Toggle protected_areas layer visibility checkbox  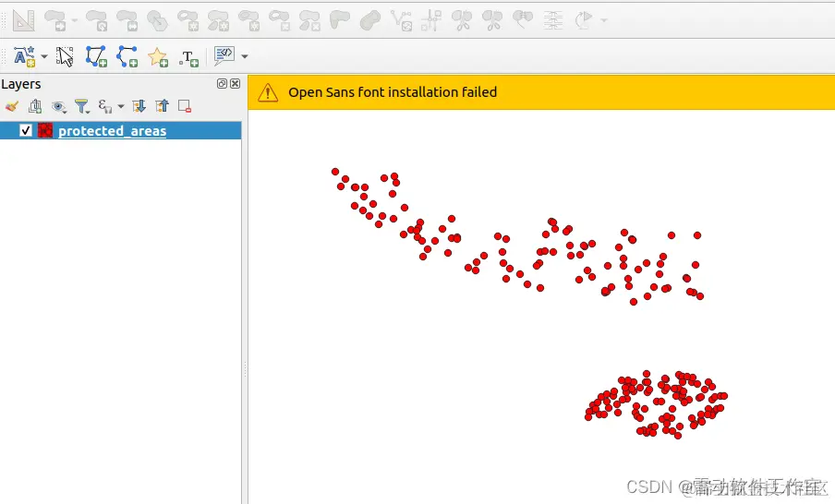pyautogui.click(x=26, y=130)
